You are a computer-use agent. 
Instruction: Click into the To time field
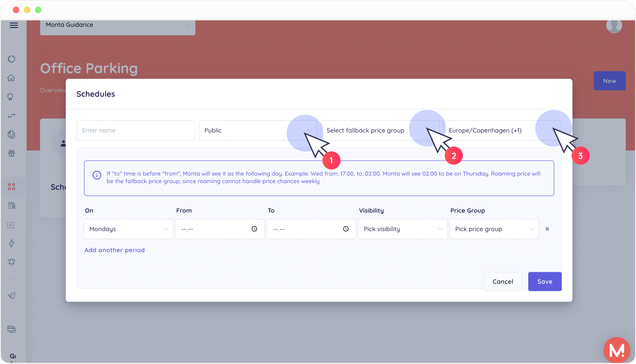[x=311, y=229]
